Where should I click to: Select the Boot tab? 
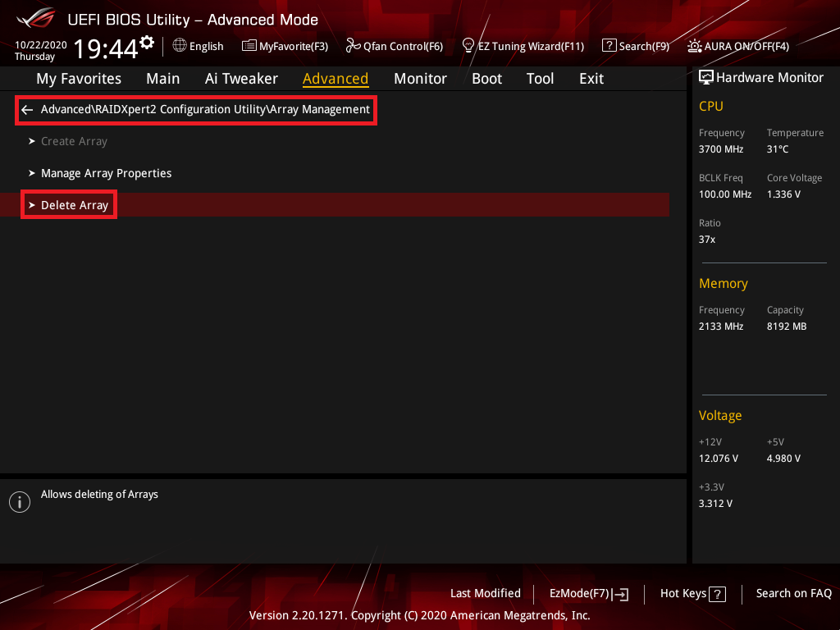[486, 79]
